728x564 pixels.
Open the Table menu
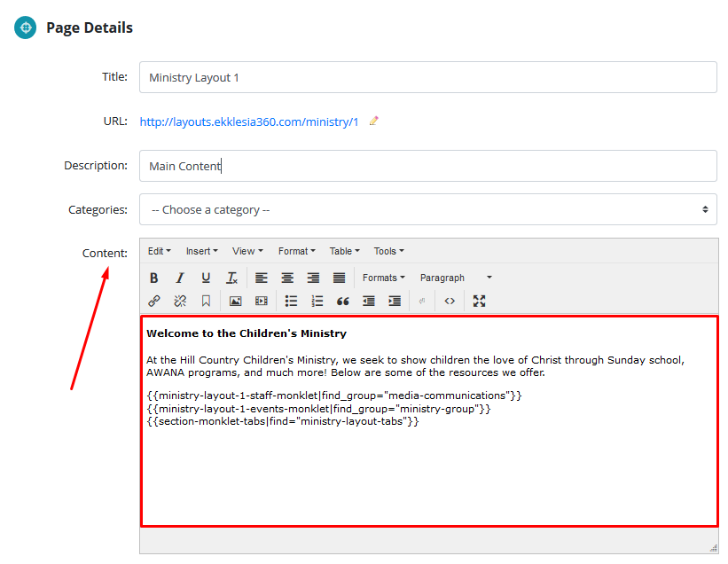345,251
